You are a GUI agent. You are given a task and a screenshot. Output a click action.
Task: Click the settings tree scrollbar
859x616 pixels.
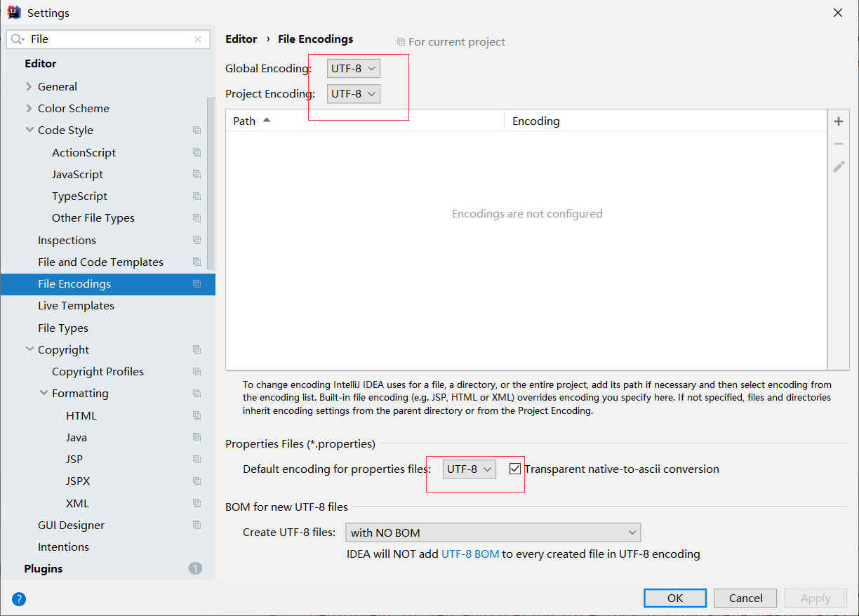coord(211,182)
